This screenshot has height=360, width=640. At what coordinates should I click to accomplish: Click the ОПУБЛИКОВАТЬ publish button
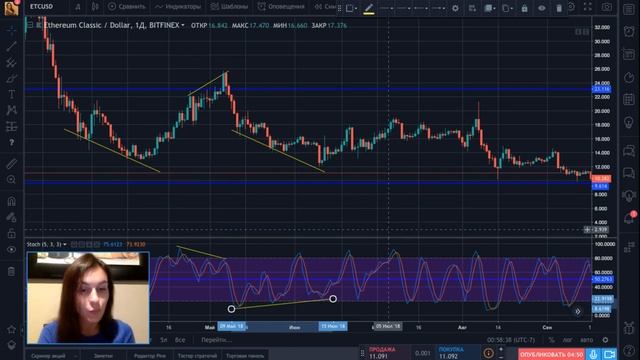click(x=551, y=354)
